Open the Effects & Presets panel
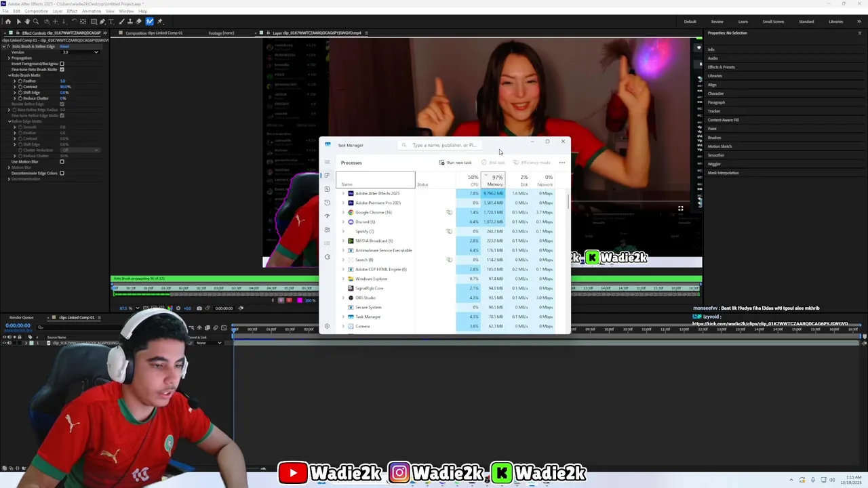The width and height of the screenshot is (868, 488). click(721, 67)
